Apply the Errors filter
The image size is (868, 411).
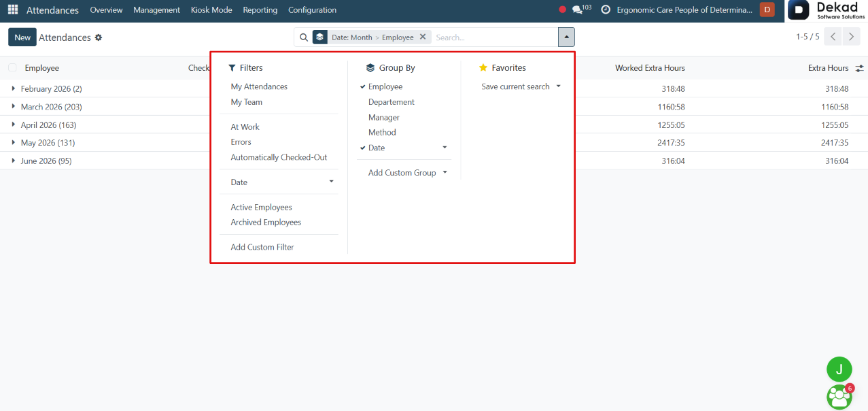pos(241,142)
